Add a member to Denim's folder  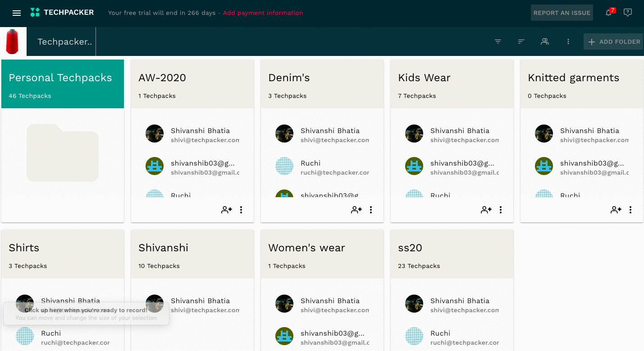point(356,210)
